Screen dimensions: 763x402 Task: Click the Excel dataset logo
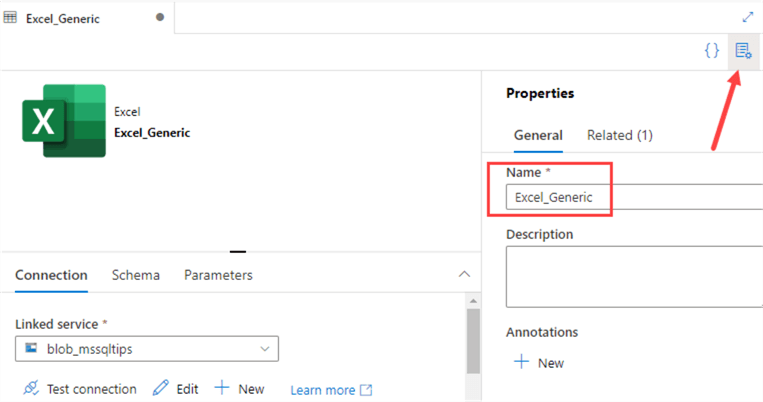pyautogui.click(x=64, y=120)
